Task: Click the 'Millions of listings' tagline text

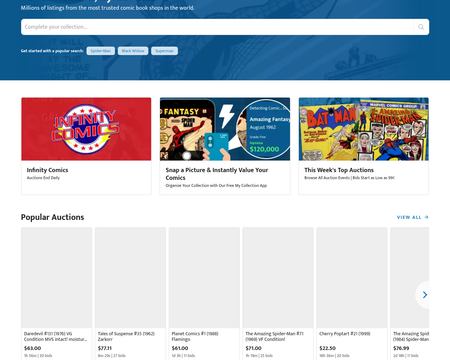Action: coord(108,8)
